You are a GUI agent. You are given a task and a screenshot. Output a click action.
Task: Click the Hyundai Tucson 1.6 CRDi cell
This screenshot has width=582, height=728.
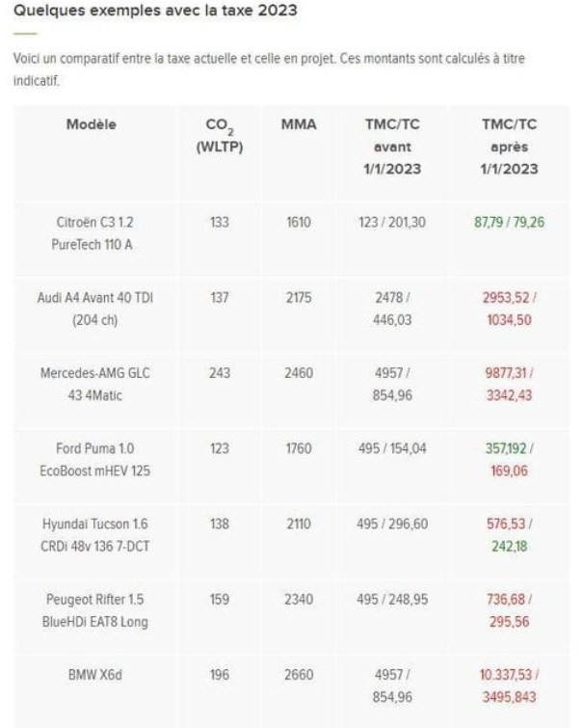tap(94, 535)
